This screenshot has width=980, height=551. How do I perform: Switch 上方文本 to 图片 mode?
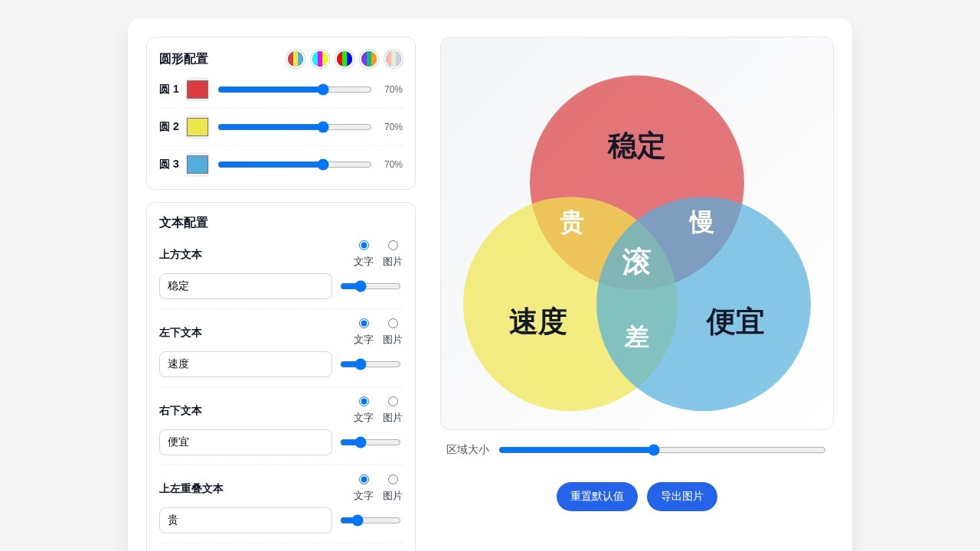[393, 245]
